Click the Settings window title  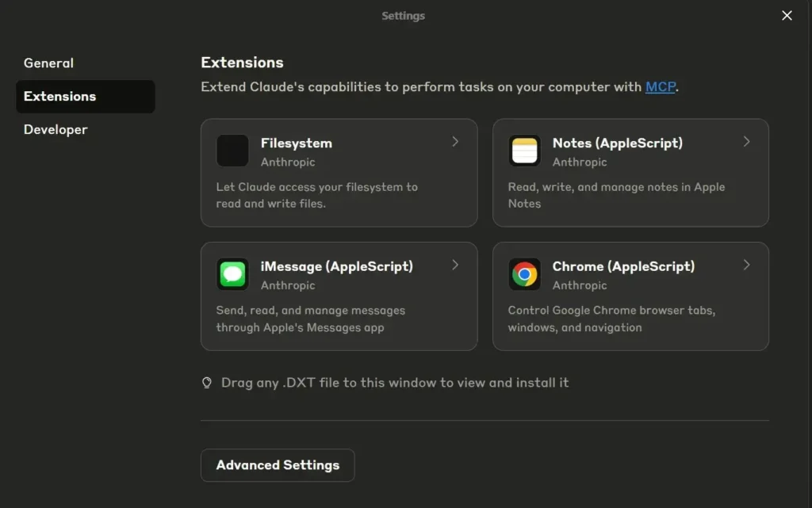coord(404,16)
